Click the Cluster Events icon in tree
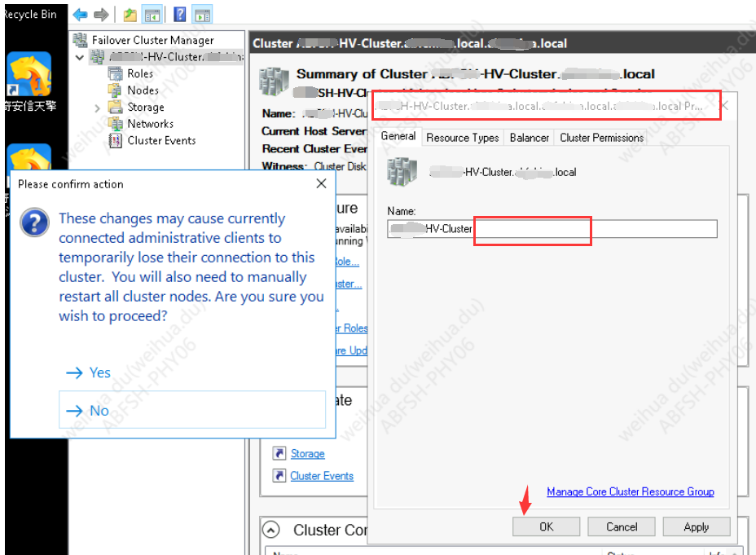Image resolution: width=756 pixels, height=555 pixels. pyautogui.click(x=115, y=141)
